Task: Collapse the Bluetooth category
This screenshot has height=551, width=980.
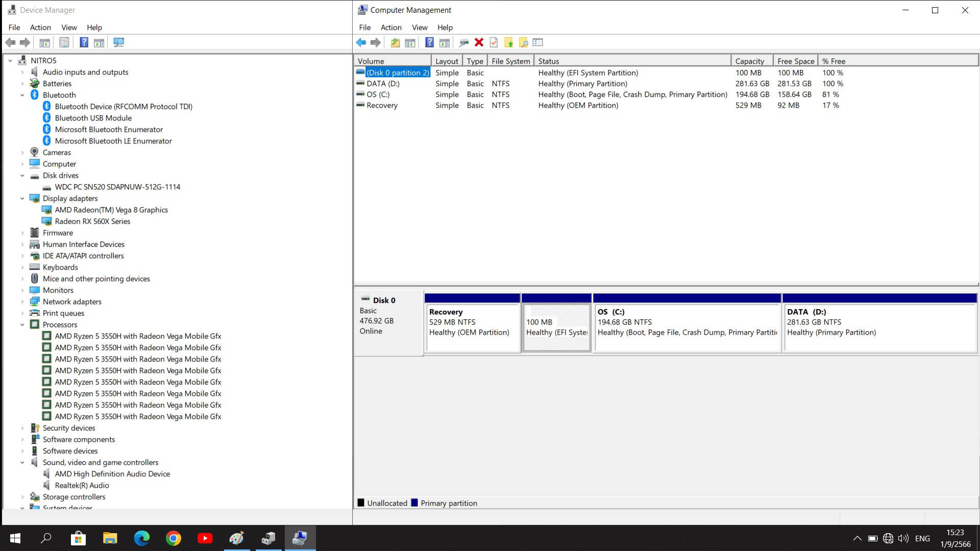Action: point(22,95)
